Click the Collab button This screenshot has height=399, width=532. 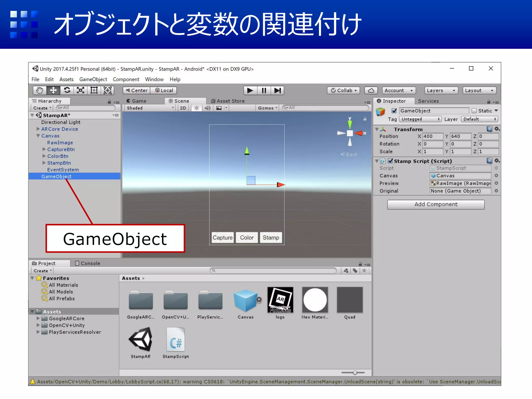(343, 90)
